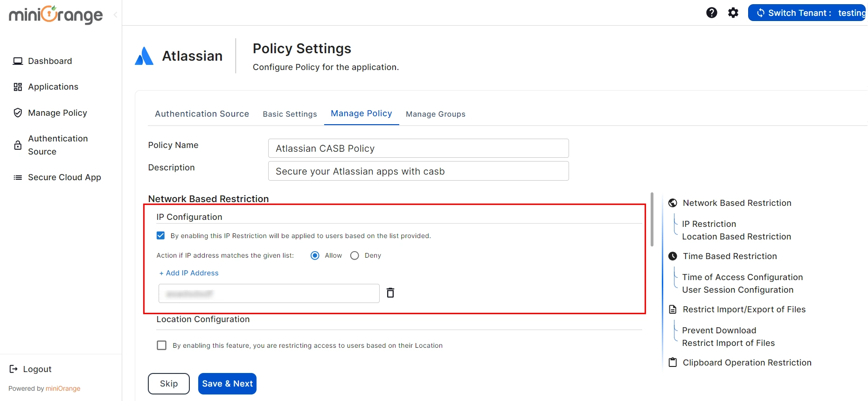
Task: Click the Time Based Restriction clock icon
Action: (x=673, y=256)
